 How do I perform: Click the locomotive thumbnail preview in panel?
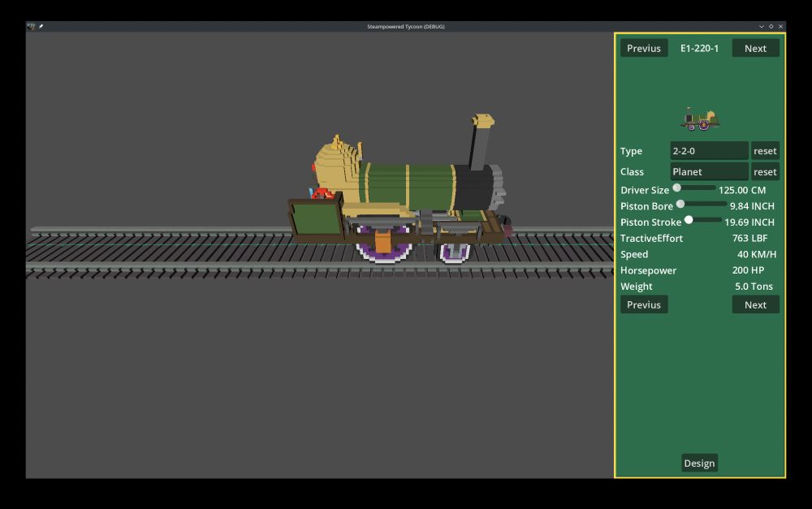(x=700, y=119)
